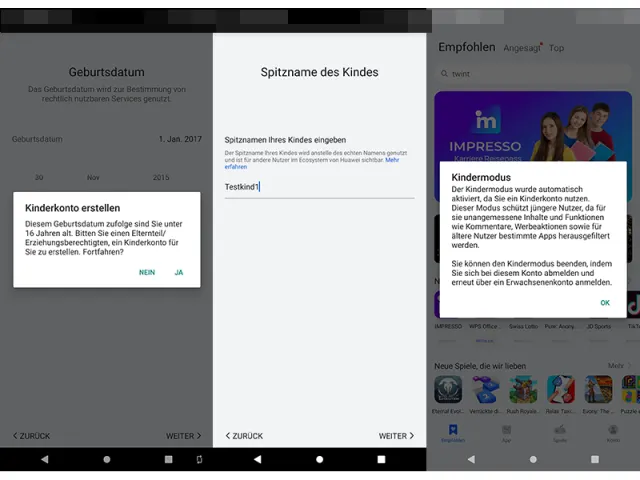Tap ZURÜCK on the Geburtsdatum screen
Viewport: 640px width, 480px height.
31,436
